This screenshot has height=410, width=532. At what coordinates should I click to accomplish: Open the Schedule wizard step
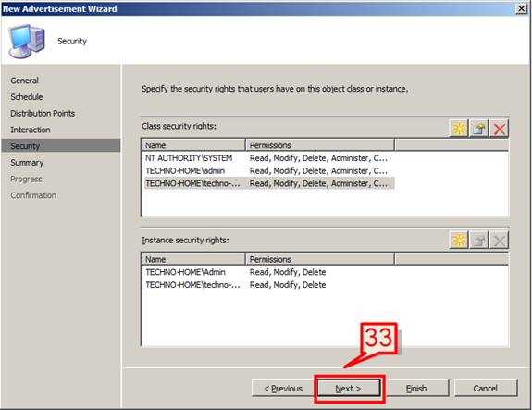tap(27, 97)
